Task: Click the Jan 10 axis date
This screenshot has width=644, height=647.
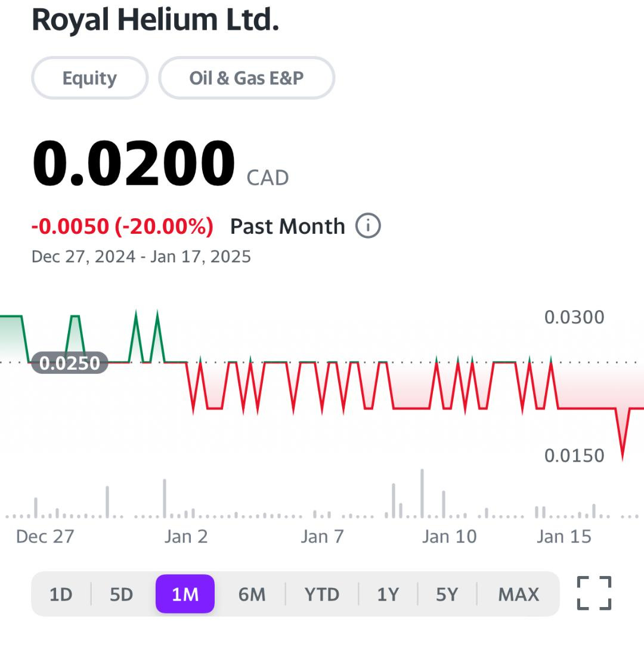Action: [449, 537]
